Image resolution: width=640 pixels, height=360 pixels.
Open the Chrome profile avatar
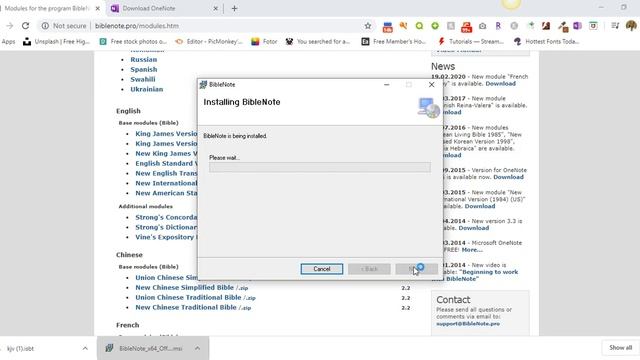click(x=631, y=26)
